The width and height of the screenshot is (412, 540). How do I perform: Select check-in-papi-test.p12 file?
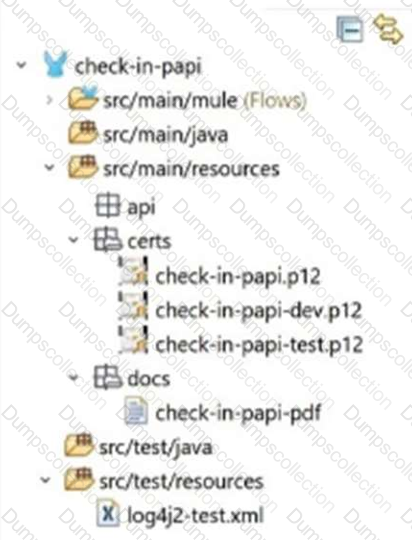(x=259, y=345)
